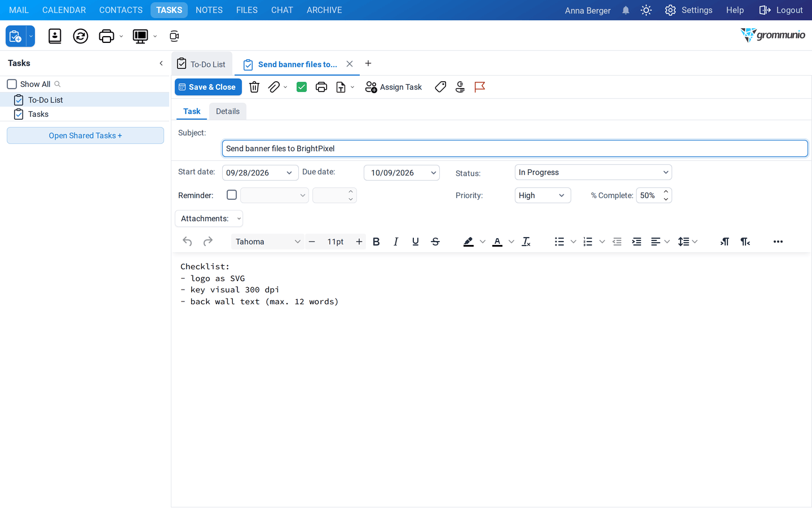Viewport: 812px width, 508px height.
Task: Open the text highlight color picker arrow
Action: (483, 242)
